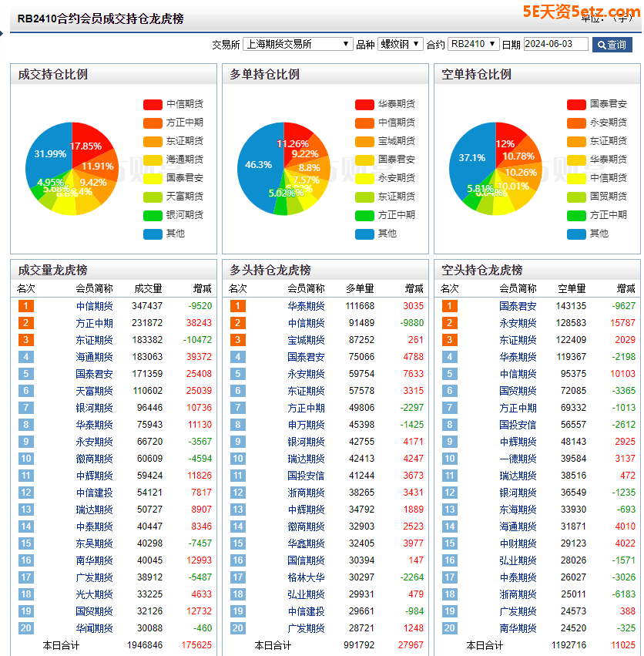Viewport: 644px width, 656px height.
Task: Open 海通期货 link in 成交量龙虎榜
Action: pyautogui.click(x=94, y=357)
